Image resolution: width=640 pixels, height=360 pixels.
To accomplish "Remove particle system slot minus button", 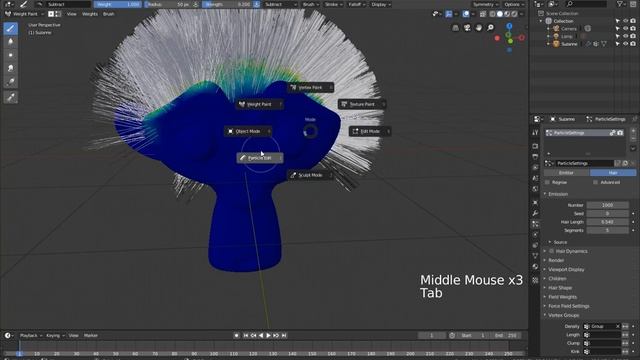I will (x=633, y=139).
